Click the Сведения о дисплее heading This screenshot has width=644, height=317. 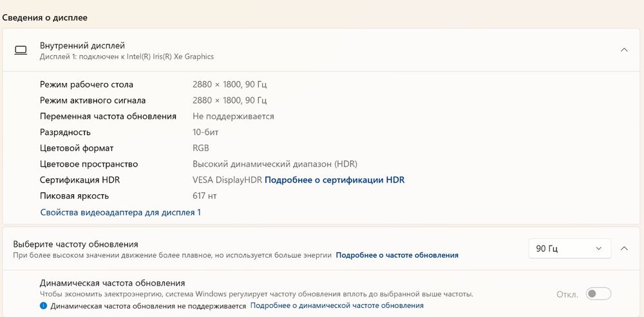pyautogui.click(x=45, y=18)
